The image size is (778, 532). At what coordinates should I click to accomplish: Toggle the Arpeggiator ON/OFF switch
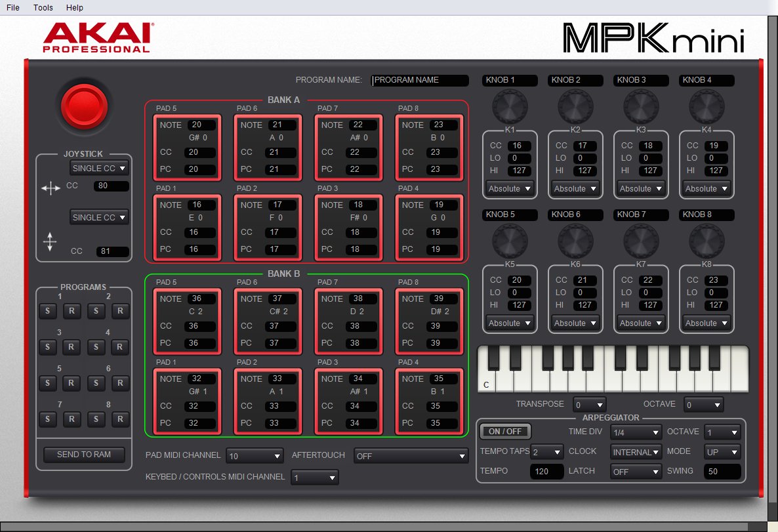504,431
